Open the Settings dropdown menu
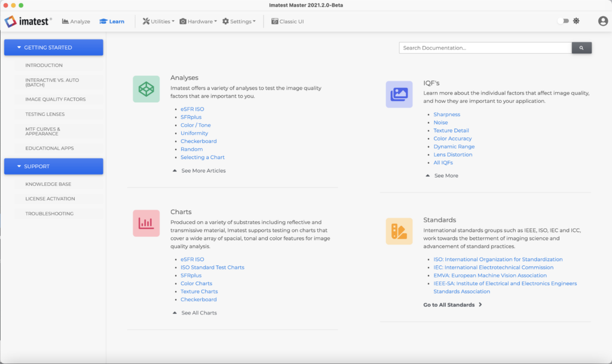The height and width of the screenshot is (364, 612). [x=239, y=22]
